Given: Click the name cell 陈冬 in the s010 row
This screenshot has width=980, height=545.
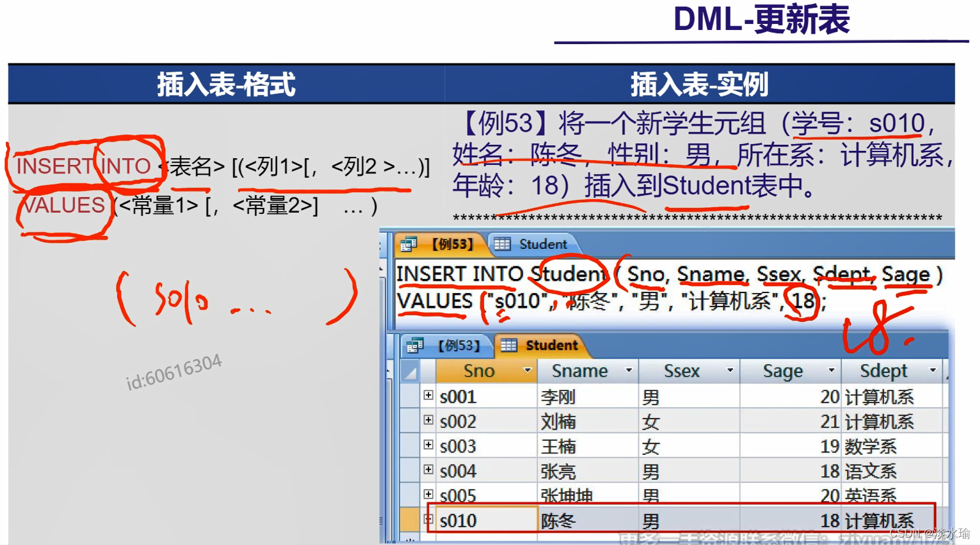Looking at the screenshot, I should tap(588, 520).
